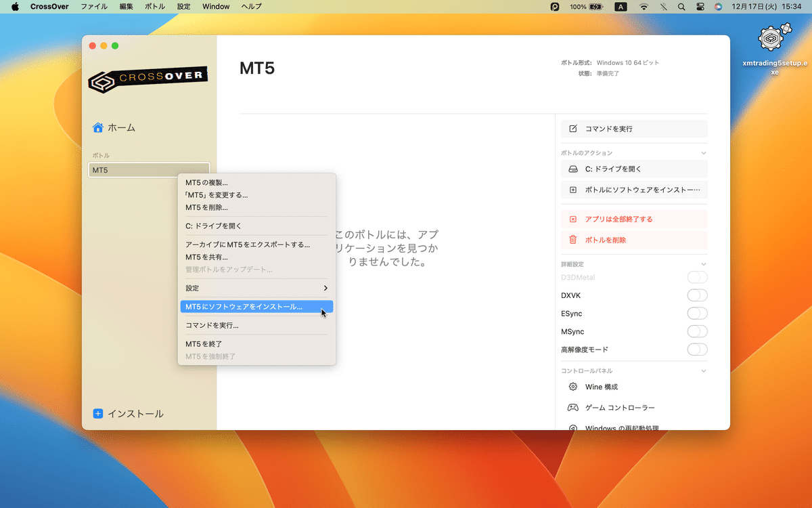Collapse the 詳細設定 section
This screenshot has height=508, width=812.
coord(703,264)
